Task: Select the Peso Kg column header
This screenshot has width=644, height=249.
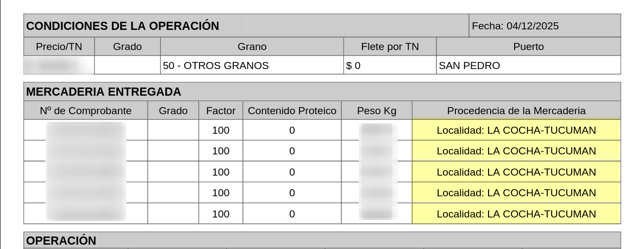Action: click(x=377, y=111)
